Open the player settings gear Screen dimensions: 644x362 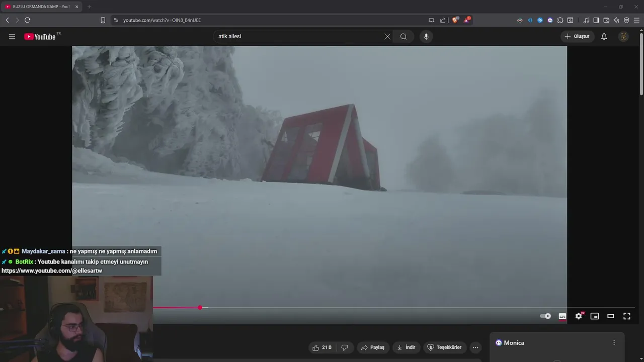coord(579,316)
